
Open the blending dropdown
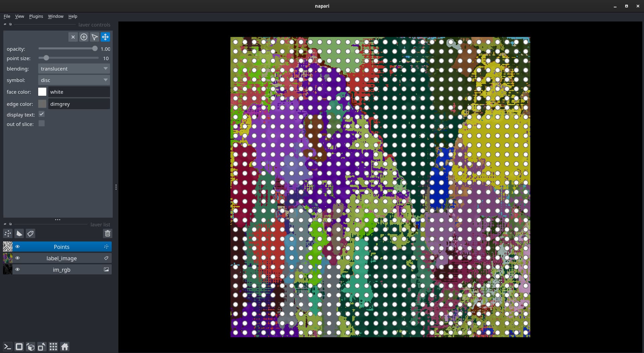click(73, 69)
